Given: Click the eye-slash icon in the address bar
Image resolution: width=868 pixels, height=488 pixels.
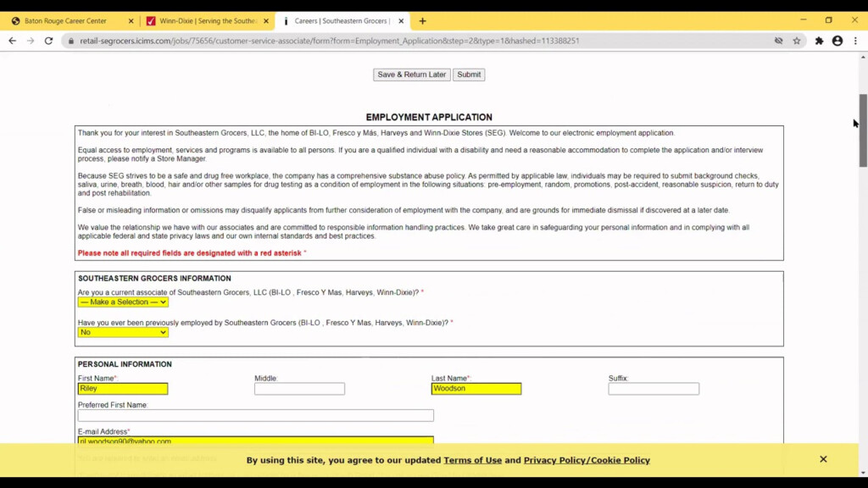Looking at the screenshot, I should 778,41.
